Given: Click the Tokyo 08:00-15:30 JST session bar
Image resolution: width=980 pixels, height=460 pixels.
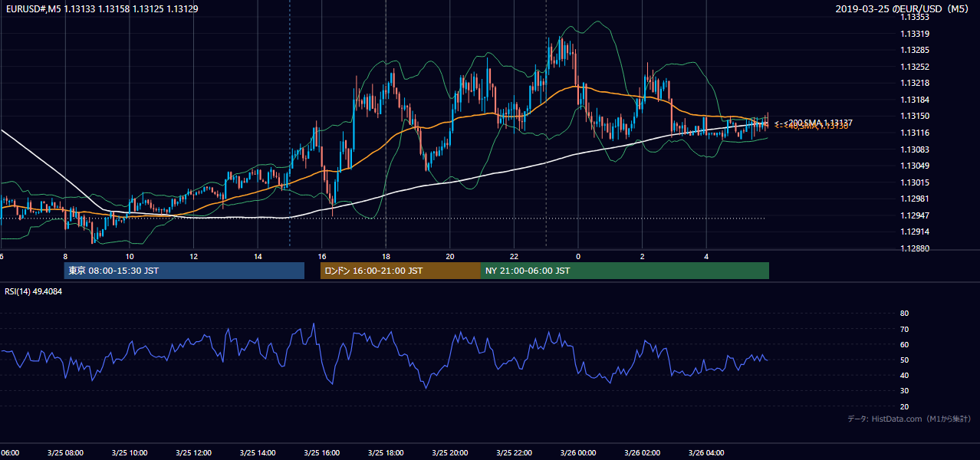Looking at the screenshot, I should [184, 271].
